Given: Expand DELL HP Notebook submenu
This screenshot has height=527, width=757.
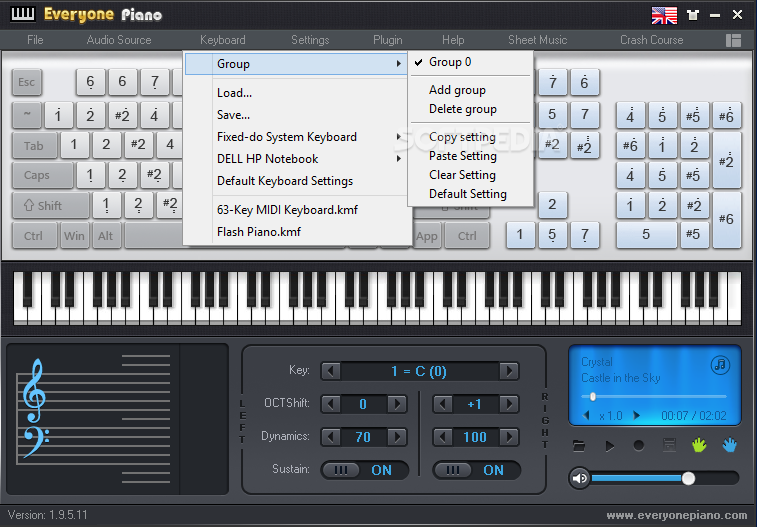Looking at the screenshot, I should tap(296, 159).
